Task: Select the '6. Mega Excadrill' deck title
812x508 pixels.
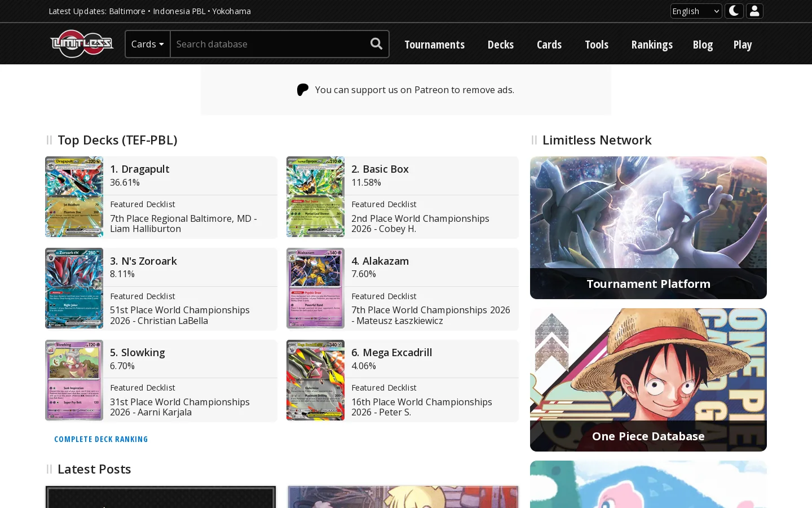Action: (x=392, y=352)
